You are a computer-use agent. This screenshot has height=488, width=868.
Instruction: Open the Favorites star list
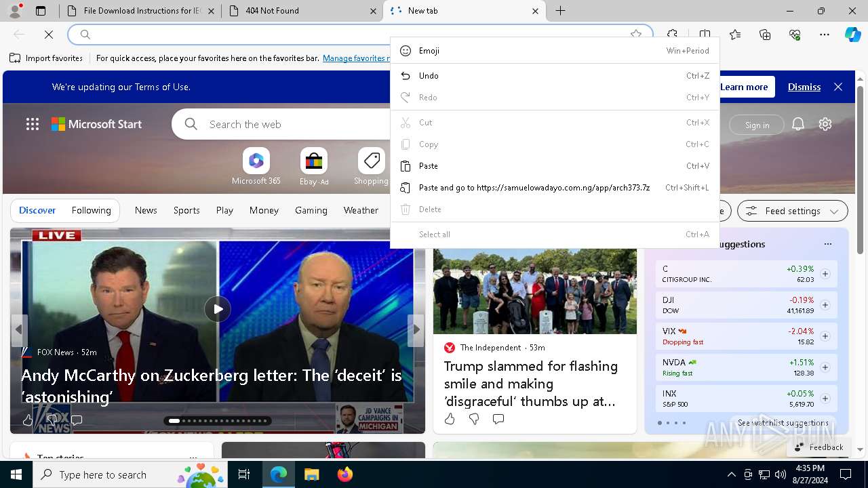pyautogui.click(x=735, y=35)
